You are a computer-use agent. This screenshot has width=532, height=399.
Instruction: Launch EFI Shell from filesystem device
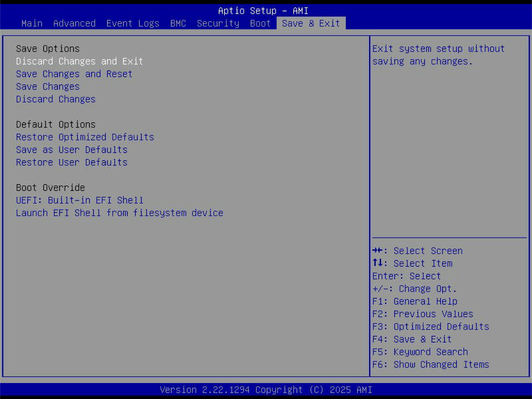pyautogui.click(x=120, y=213)
